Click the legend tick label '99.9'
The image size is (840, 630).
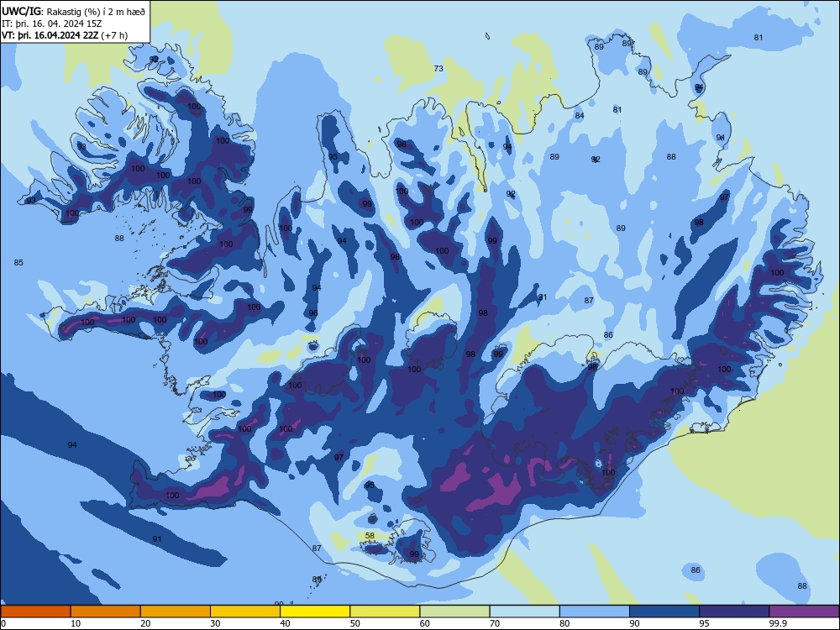tap(778, 623)
